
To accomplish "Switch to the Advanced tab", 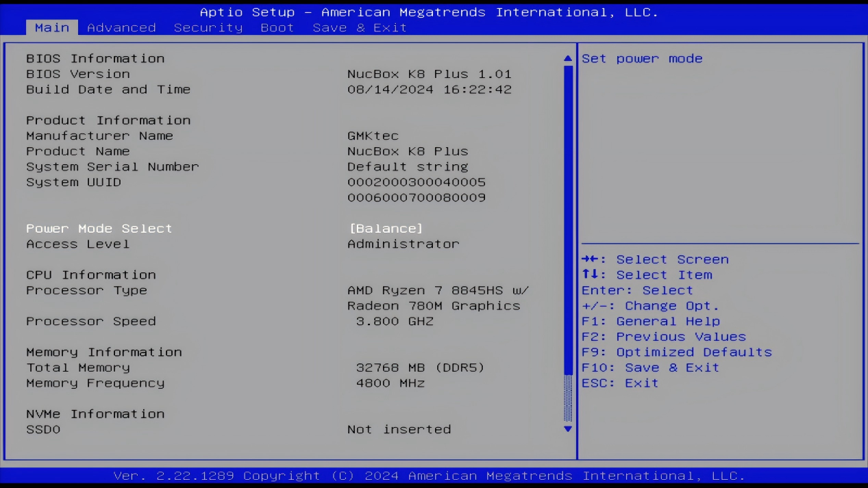I will pyautogui.click(x=121, y=27).
